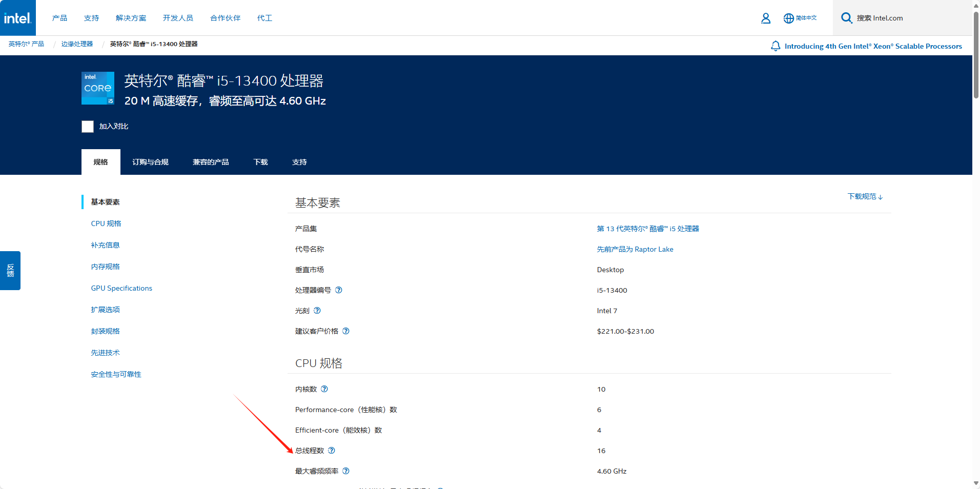This screenshot has height=489, width=980.
Task: Click help icon next to 光刻
Action: click(x=317, y=311)
